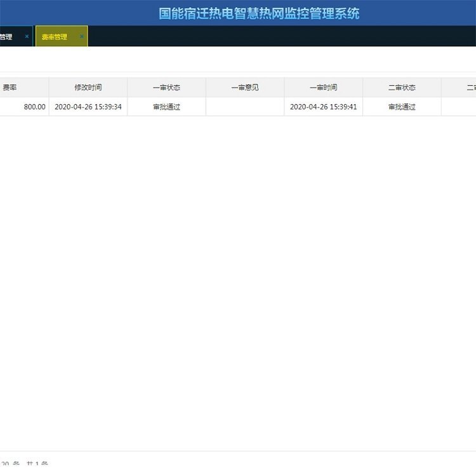Click 审批通过 under the 一审状态 column

pos(166,107)
